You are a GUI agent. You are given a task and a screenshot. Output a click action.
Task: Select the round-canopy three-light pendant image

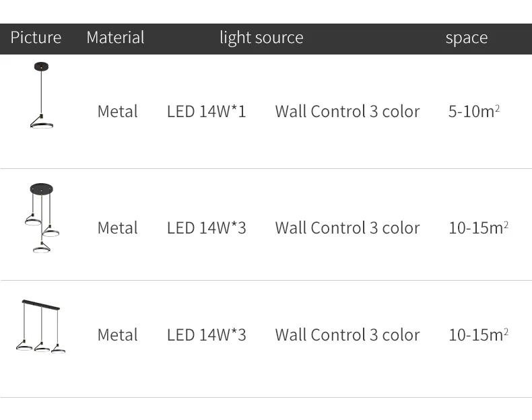tap(42, 218)
